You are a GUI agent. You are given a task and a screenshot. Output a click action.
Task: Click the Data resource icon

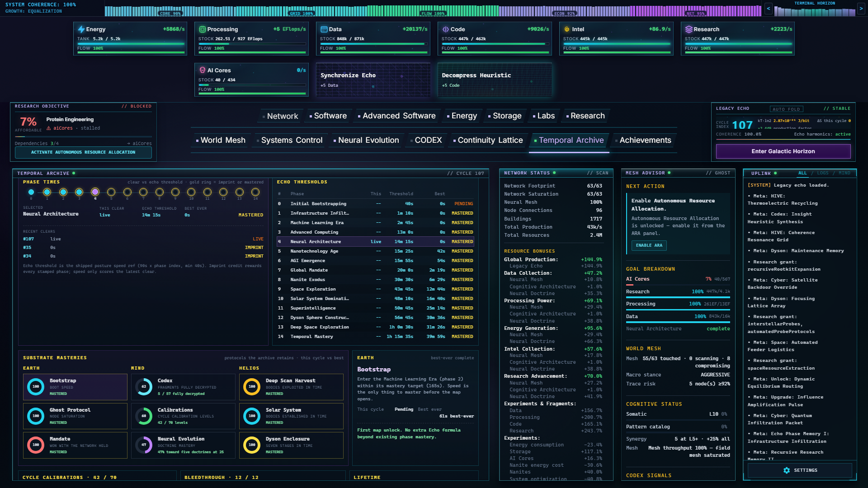point(324,29)
